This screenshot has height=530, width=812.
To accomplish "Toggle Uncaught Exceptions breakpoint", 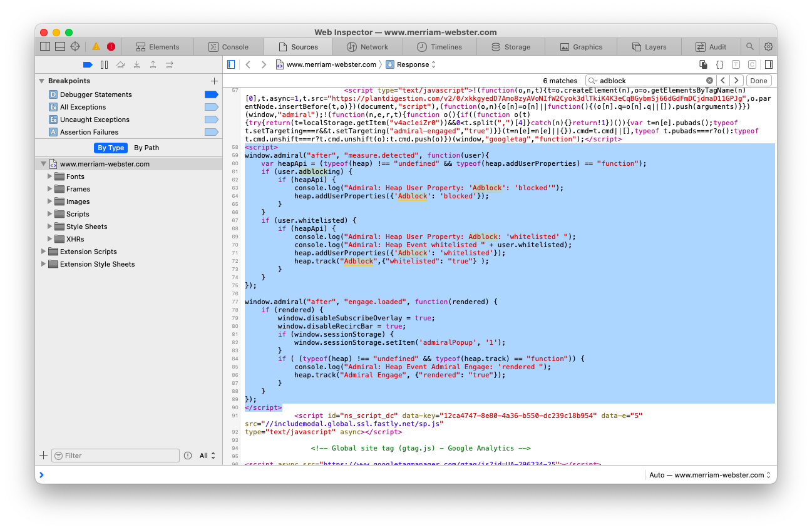I will click(212, 120).
